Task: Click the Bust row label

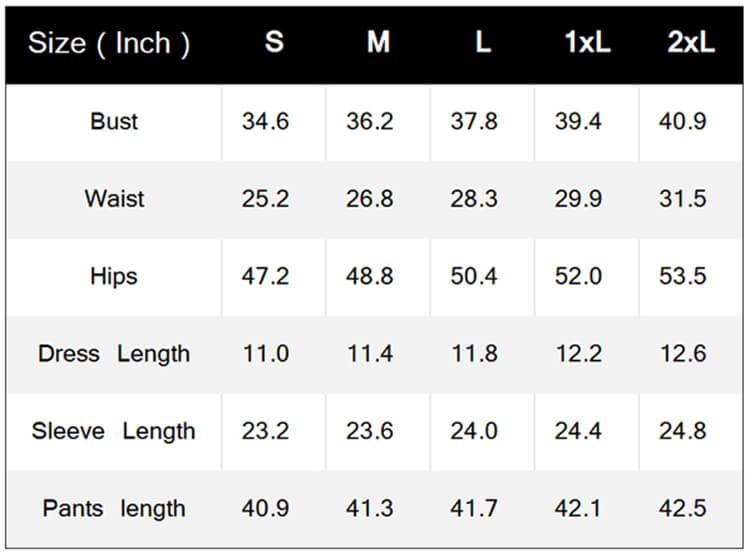Action: [114, 121]
